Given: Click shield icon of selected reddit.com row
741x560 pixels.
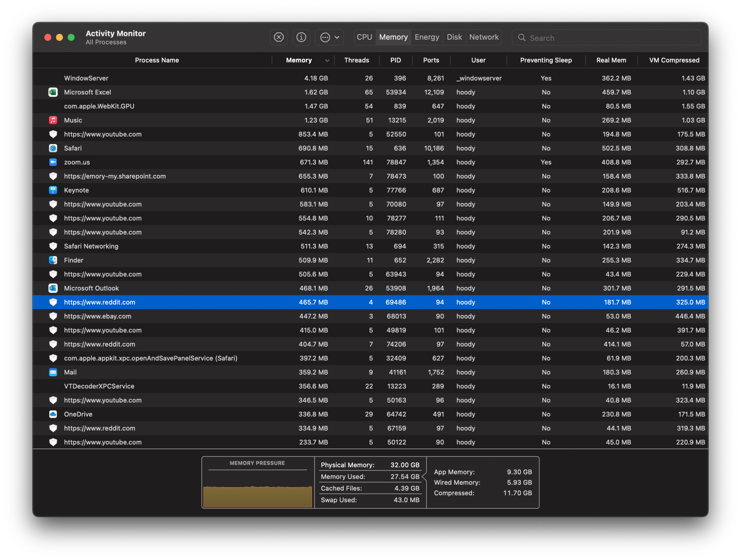Looking at the screenshot, I should [53, 302].
